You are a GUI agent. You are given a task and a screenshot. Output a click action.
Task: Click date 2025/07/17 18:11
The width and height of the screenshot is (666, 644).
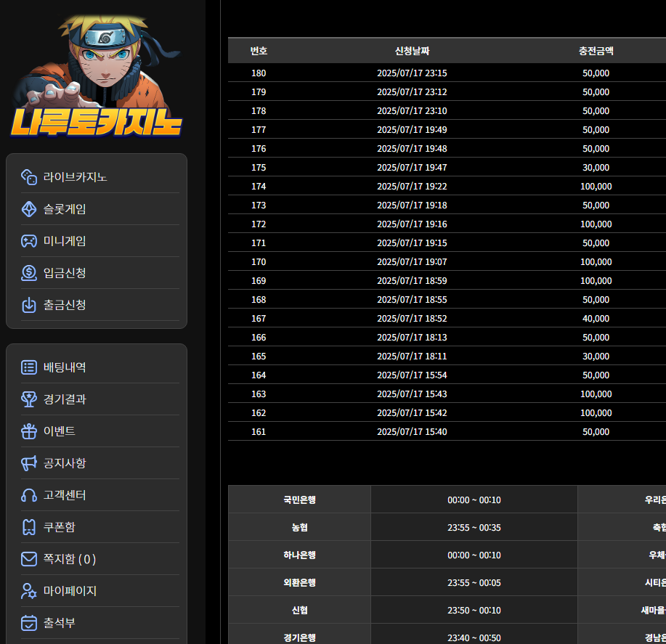(x=412, y=356)
